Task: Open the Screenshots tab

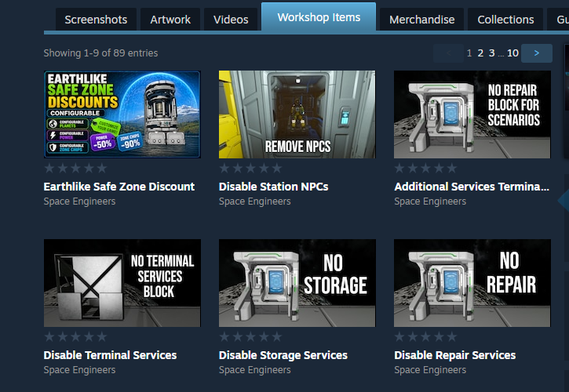Action: [96, 20]
